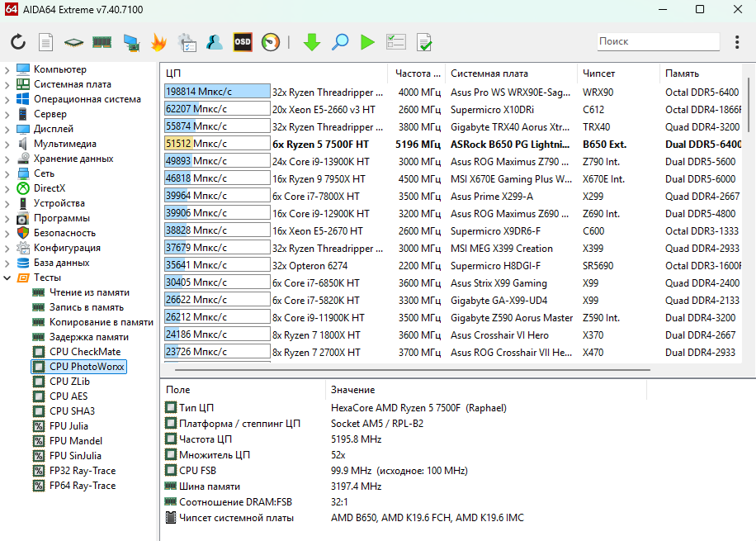Expand the Компьютер tree node
Image resolution: width=756 pixels, height=541 pixels.
(7, 69)
